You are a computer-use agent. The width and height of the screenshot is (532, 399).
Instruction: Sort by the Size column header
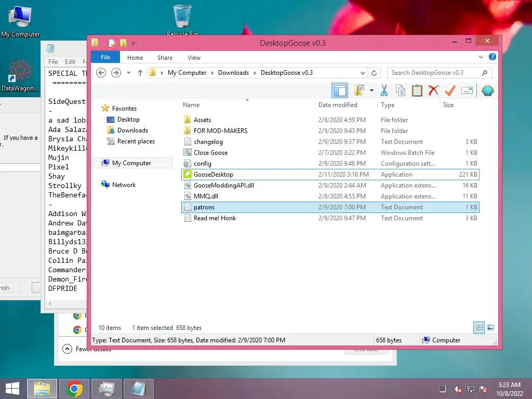pyautogui.click(x=448, y=105)
